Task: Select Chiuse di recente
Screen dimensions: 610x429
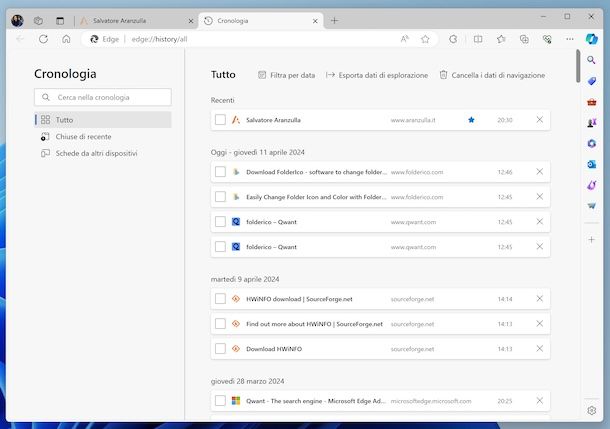Action: [x=103, y=137]
